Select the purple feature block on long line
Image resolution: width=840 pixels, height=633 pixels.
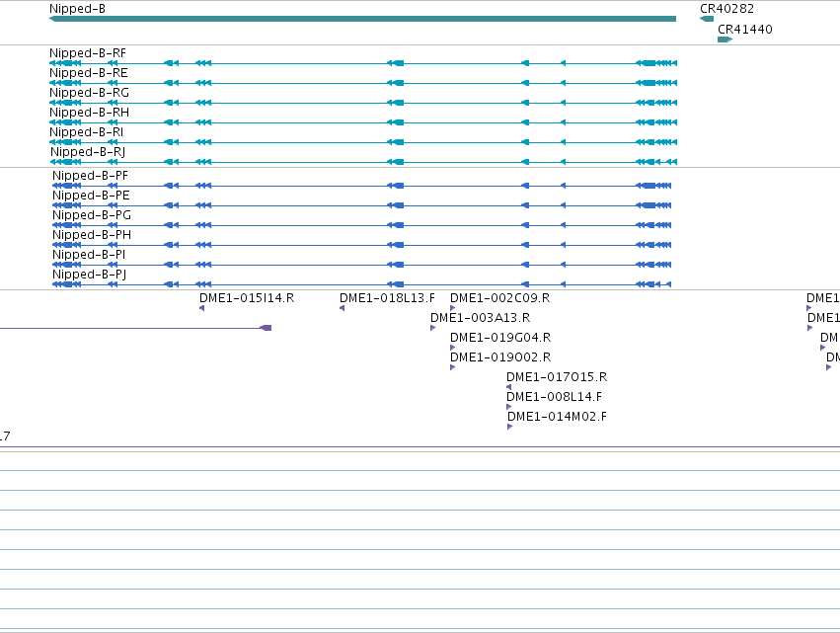tap(266, 328)
